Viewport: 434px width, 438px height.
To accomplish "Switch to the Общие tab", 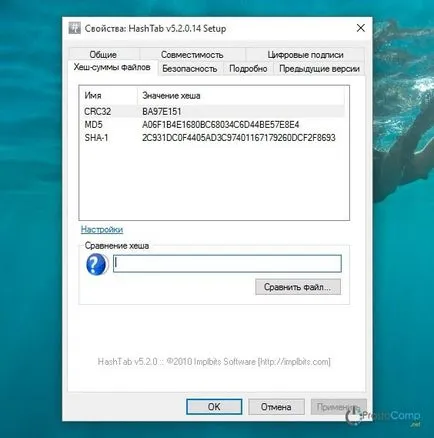I will click(x=103, y=54).
